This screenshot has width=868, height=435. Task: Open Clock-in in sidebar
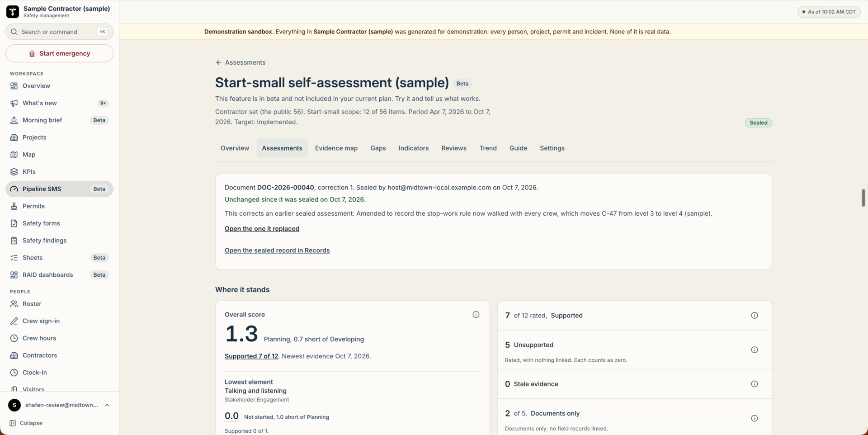pyautogui.click(x=60, y=373)
